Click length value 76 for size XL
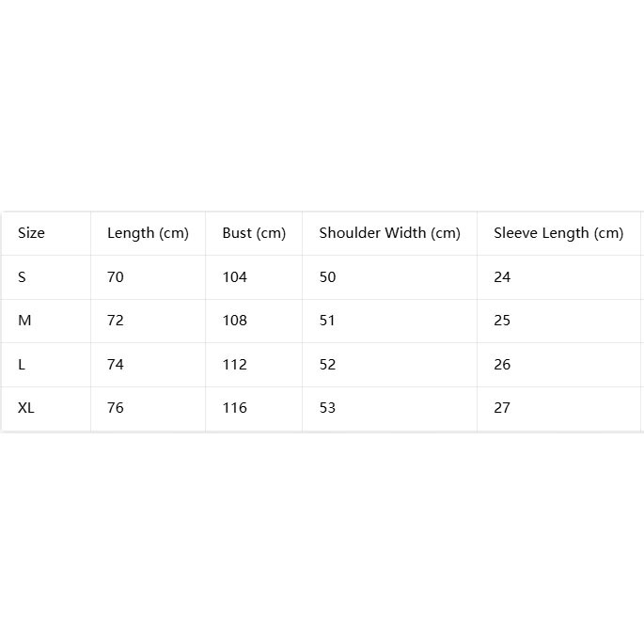The image size is (644, 644). (x=116, y=408)
